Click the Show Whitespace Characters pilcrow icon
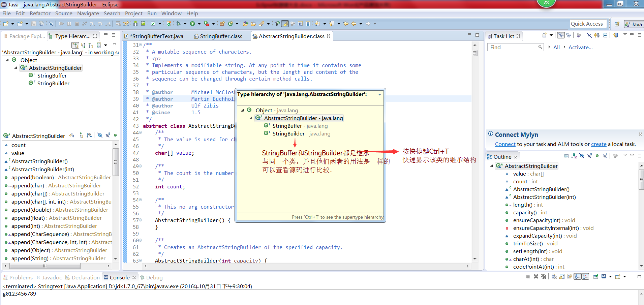Screen dimensions: 644x305 point(308,24)
